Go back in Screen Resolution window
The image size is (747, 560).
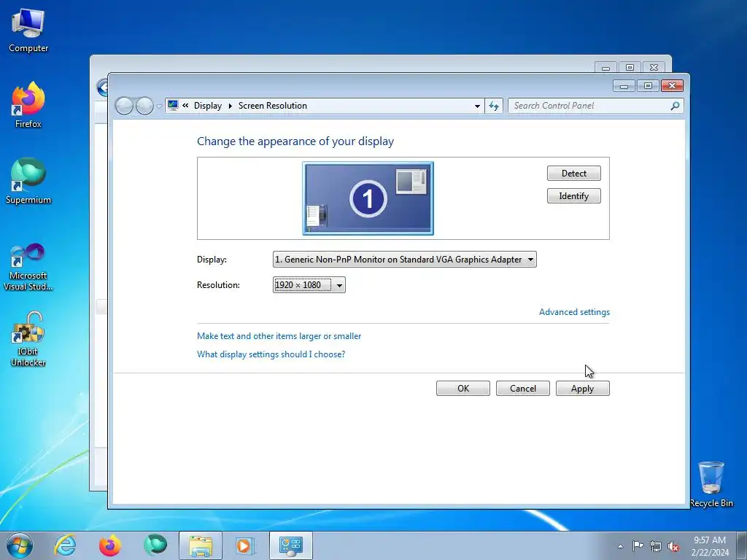[x=124, y=106]
